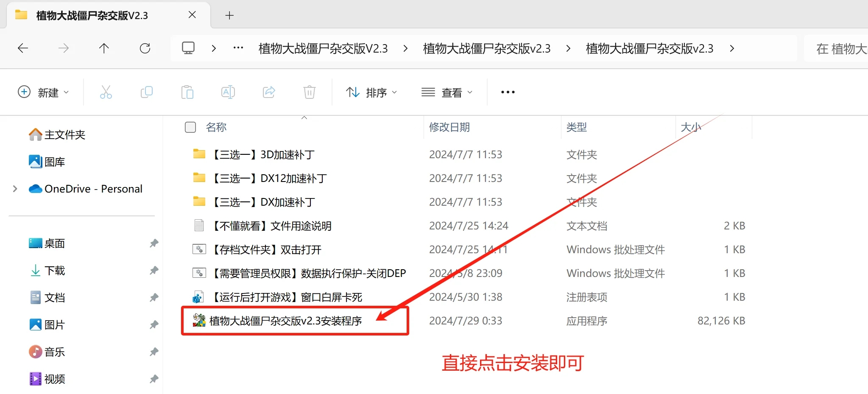Unpin 视频 using its pin icon
This screenshot has width=868, height=394.
coord(154,379)
